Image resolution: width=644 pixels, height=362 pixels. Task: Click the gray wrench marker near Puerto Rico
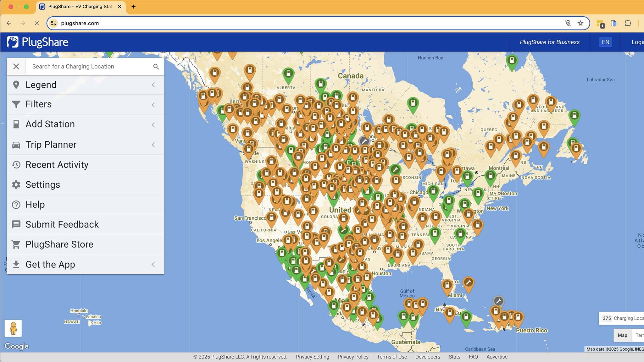tap(498, 301)
